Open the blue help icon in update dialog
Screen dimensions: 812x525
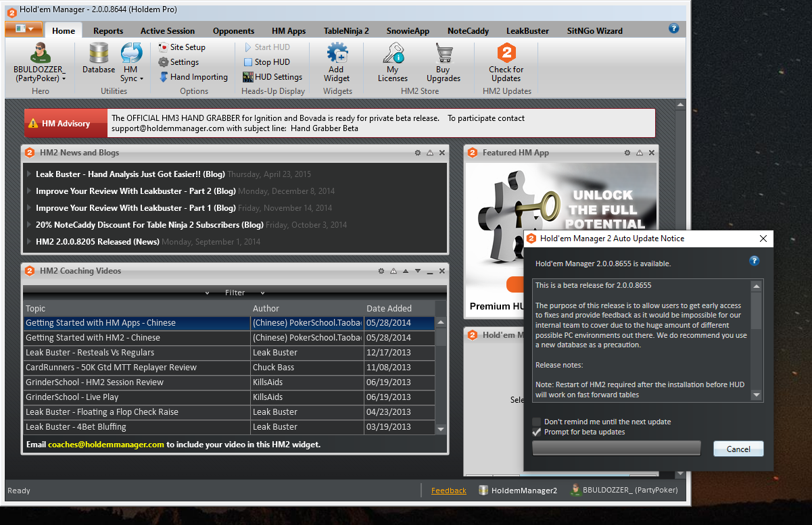pyautogui.click(x=755, y=261)
